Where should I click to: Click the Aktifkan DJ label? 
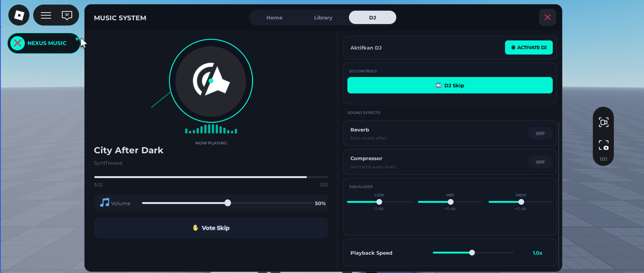pyautogui.click(x=366, y=48)
